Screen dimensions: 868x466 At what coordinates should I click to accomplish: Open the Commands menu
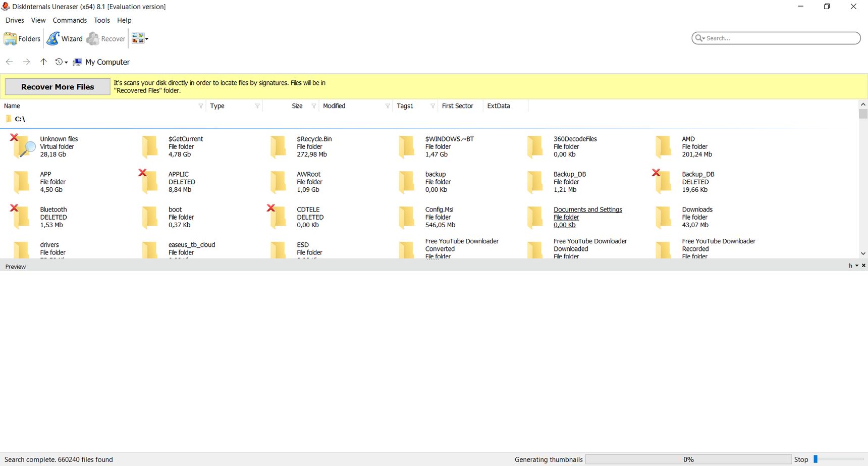click(x=70, y=20)
